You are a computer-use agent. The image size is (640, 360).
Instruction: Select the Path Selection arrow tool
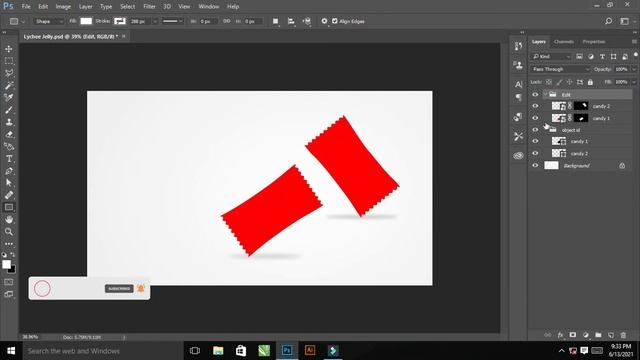[x=9, y=183]
